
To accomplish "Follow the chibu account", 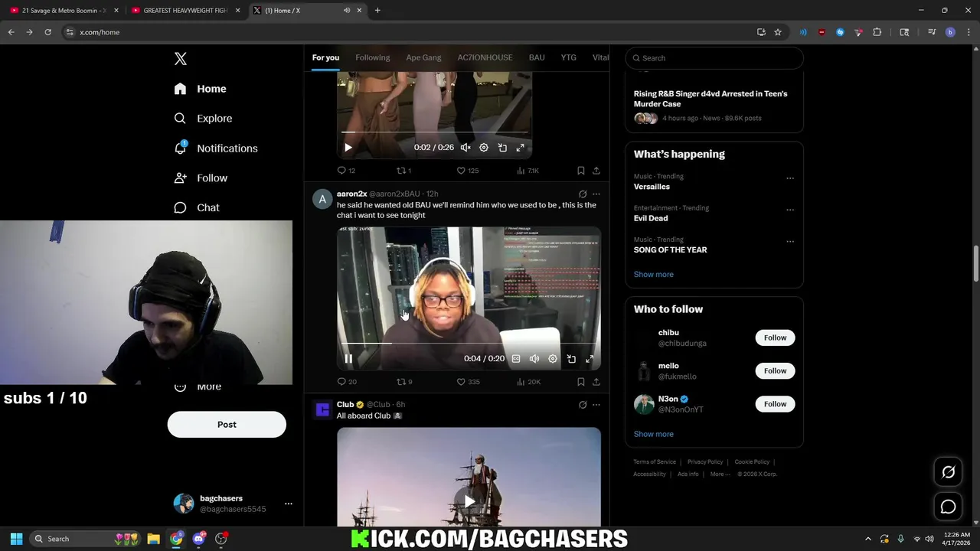I will point(775,337).
